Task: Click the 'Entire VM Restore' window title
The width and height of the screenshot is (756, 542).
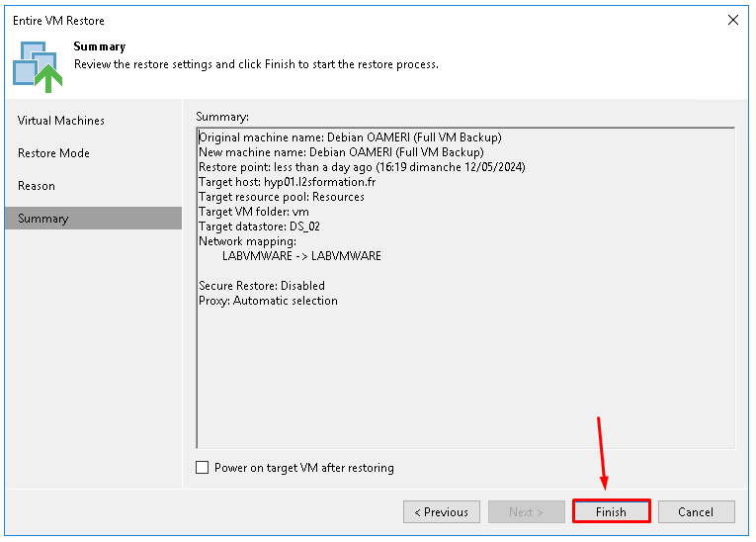Action: coord(58,20)
